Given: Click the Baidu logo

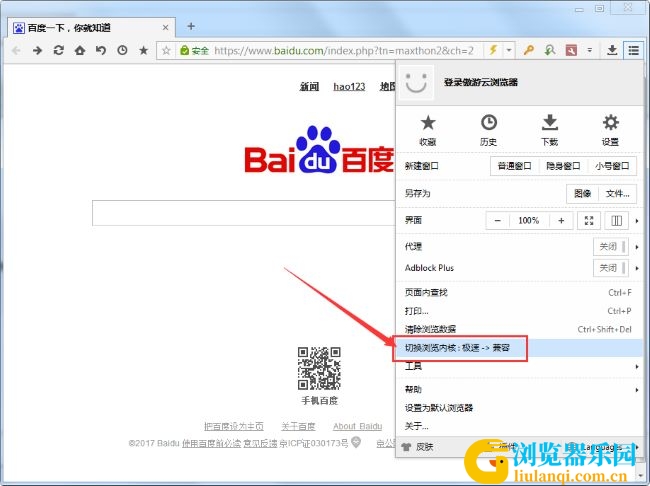Looking at the screenshot, I should click(319, 149).
